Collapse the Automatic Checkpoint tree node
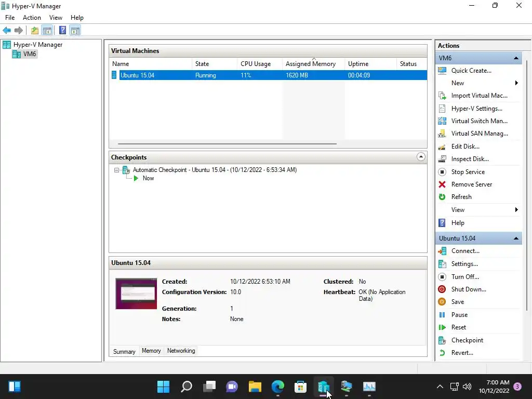Screen dimensions: 532x399 pos(116,170)
